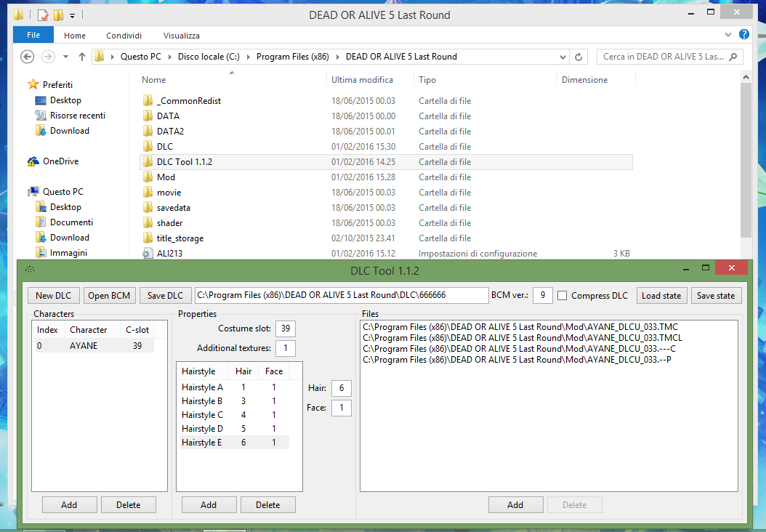The image size is (766, 532).
Task: Expand Disco locale (C:) breadcrumb arrow
Action: point(248,57)
